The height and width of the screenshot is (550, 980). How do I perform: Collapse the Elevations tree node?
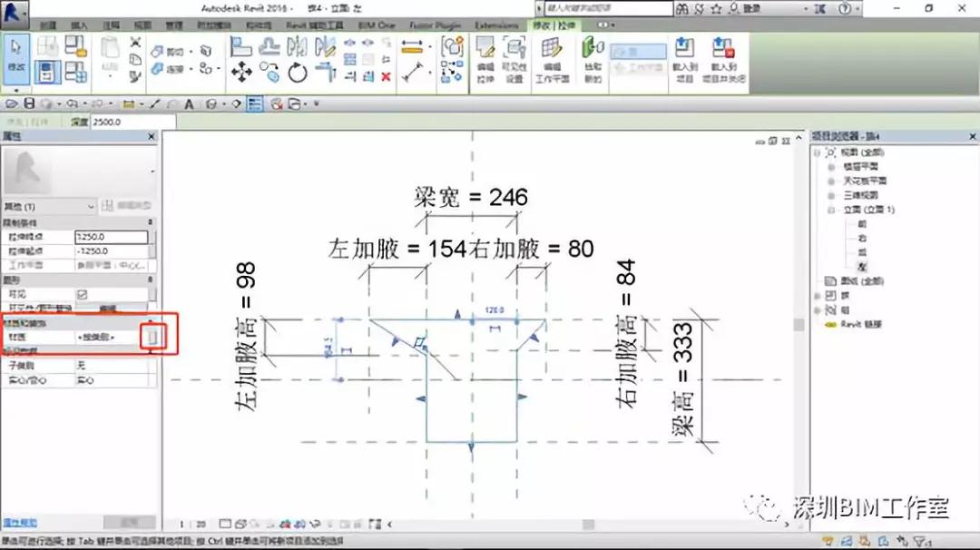[x=831, y=210]
